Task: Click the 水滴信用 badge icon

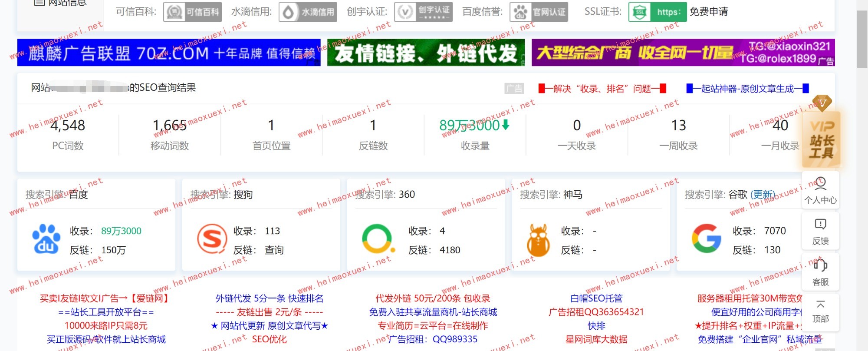Action: [308, 12]
